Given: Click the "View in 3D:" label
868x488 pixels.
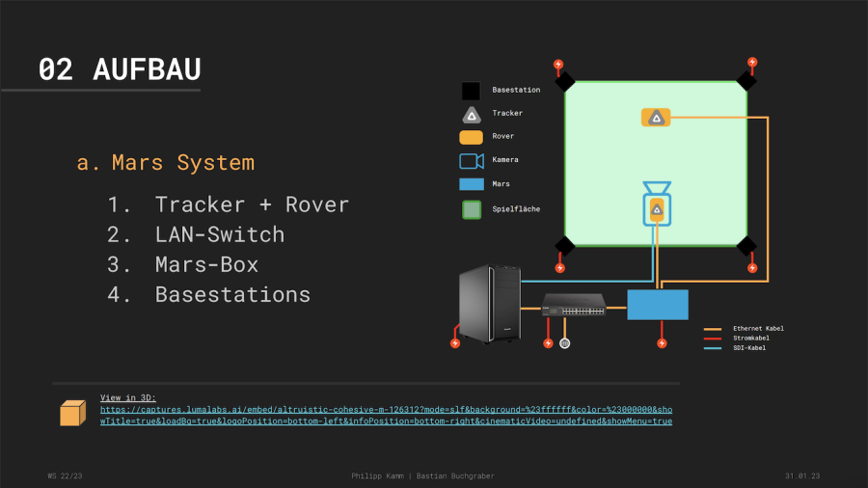Looking at the screenshot, I should (127, 397).
